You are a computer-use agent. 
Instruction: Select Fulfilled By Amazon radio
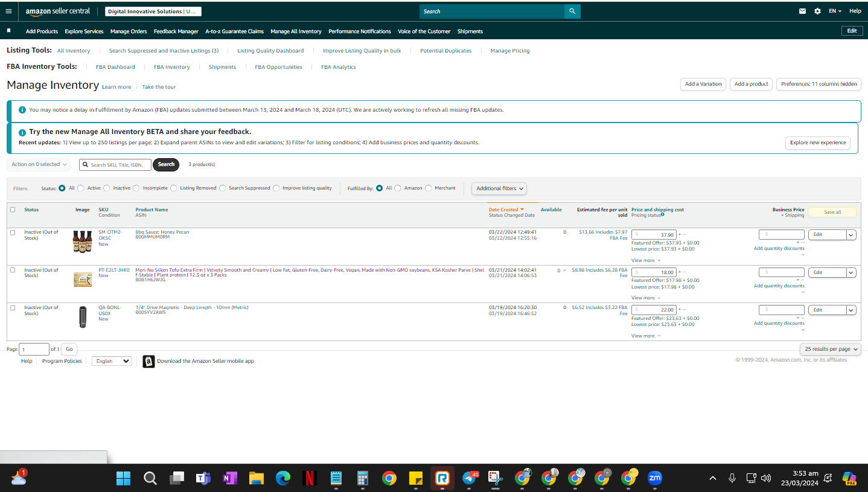pyautogui.click(x=398, y=188)
